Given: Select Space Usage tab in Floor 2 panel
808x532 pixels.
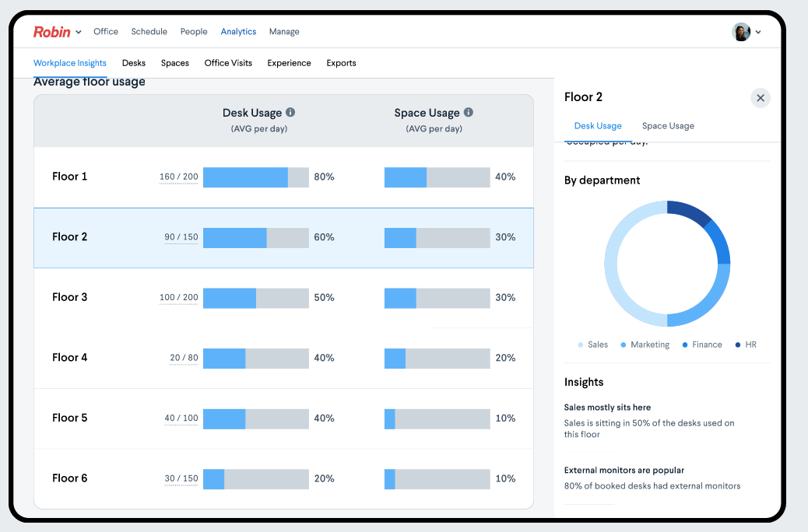Looking at the screenshot, I should [668, 126].
